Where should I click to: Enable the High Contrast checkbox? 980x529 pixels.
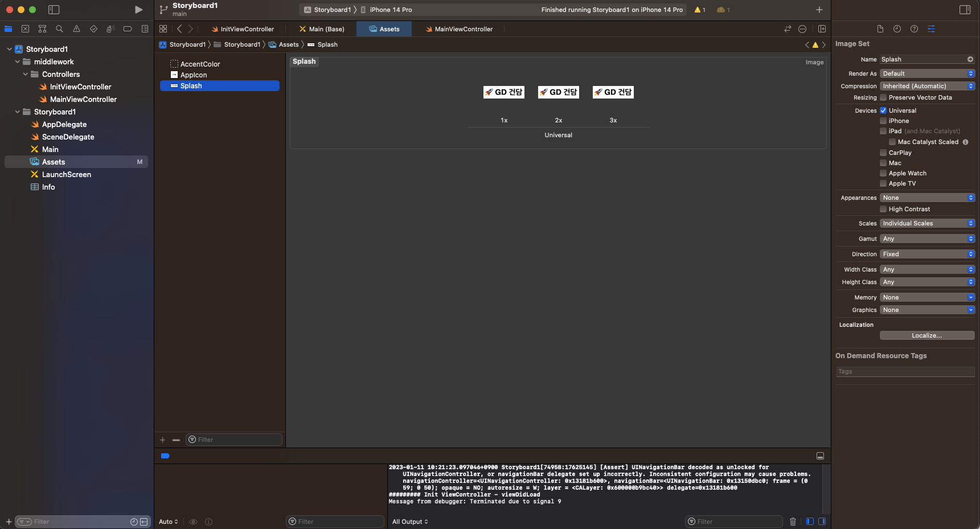click(883, 209)
